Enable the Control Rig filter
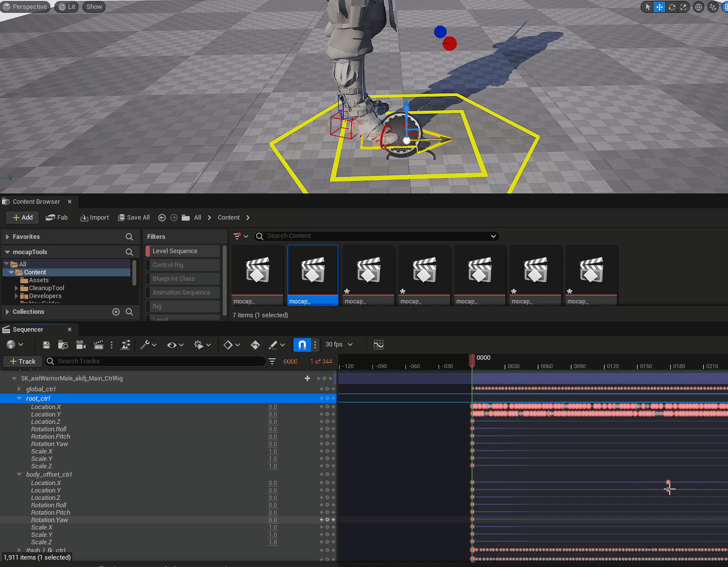This screenshot has width=728, height=567. tap(183, 265)
